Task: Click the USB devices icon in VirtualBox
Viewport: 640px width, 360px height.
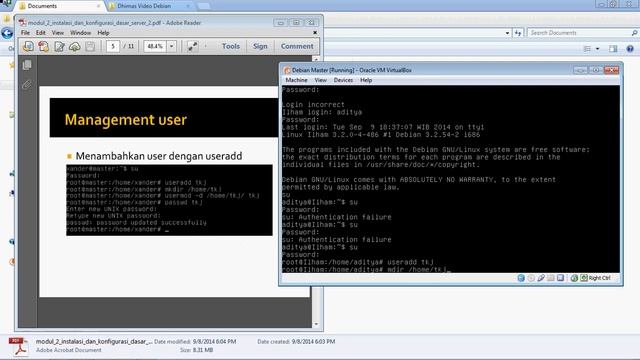Action: [541, 278]
